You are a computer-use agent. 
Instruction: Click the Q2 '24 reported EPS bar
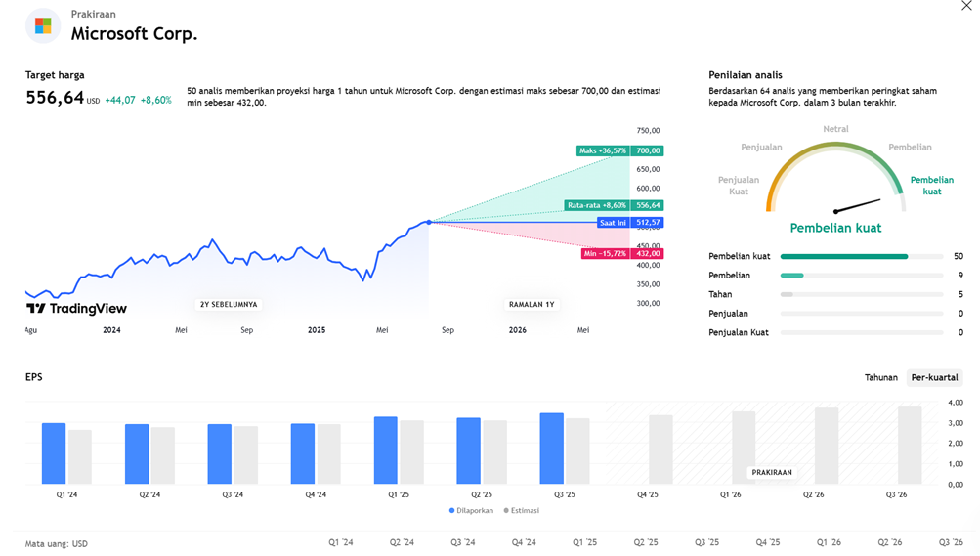point(137,454)
